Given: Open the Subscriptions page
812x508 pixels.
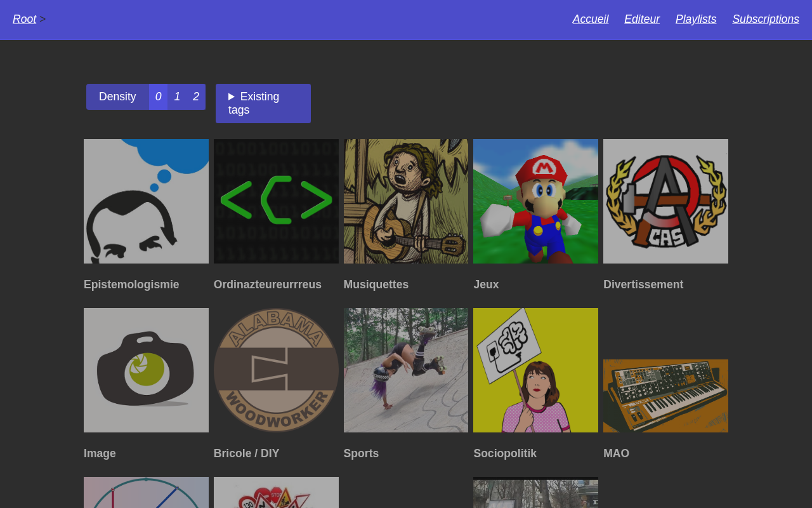Looking at the screenshot, I should [766, 19].
